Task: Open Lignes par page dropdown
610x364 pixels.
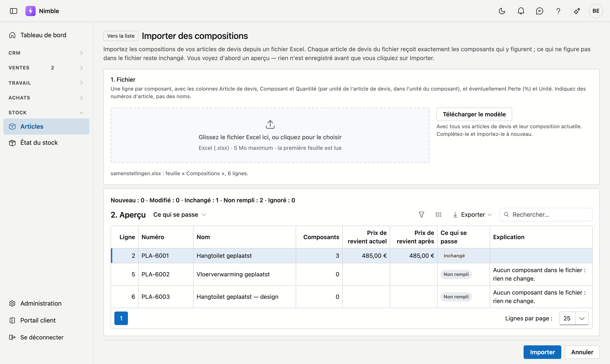Action: (x=574, y=318)
